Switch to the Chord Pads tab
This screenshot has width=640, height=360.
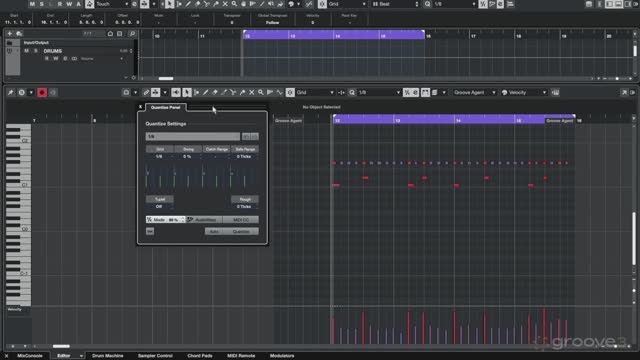click(x=200, y=356)
